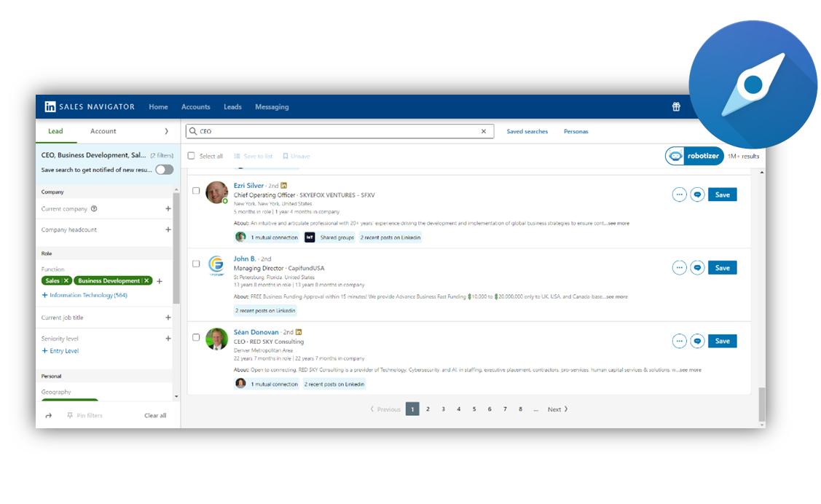
Task: Message Séan Donovan via the chat icon
Action: 697,342
